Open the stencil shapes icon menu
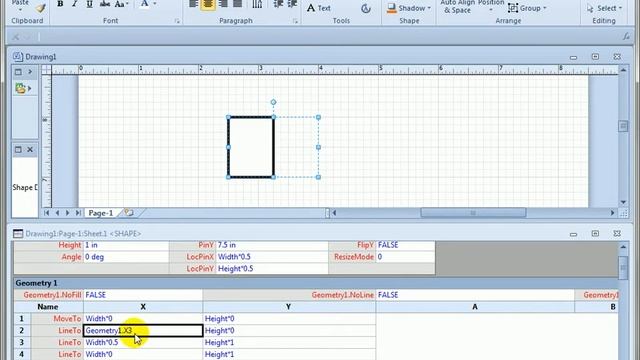 (23, 88)
